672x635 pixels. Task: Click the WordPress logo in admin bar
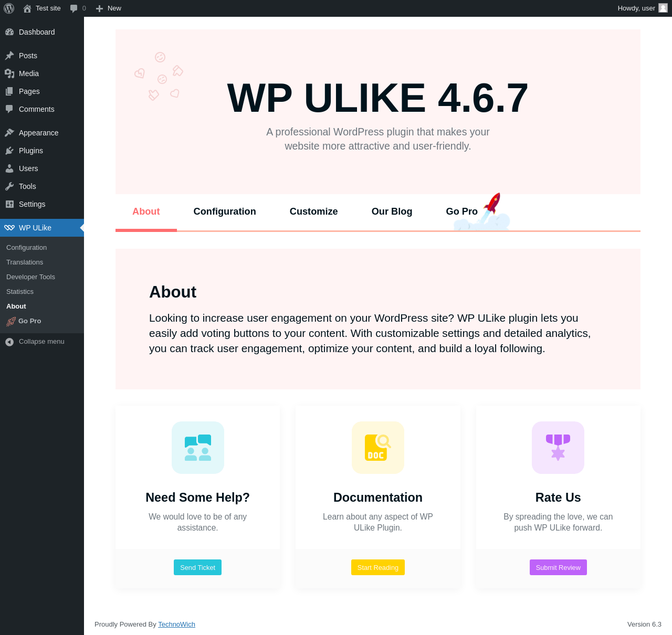[x=9, y=8]
